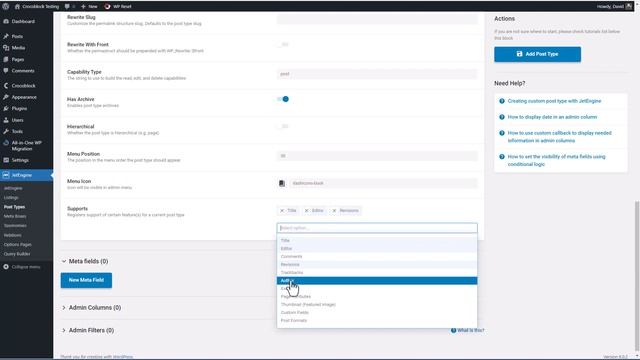Image resolution: width=640 pixels, height=360 pixels.
Task: Click the Posts pin icon
Action: [6, 36]
